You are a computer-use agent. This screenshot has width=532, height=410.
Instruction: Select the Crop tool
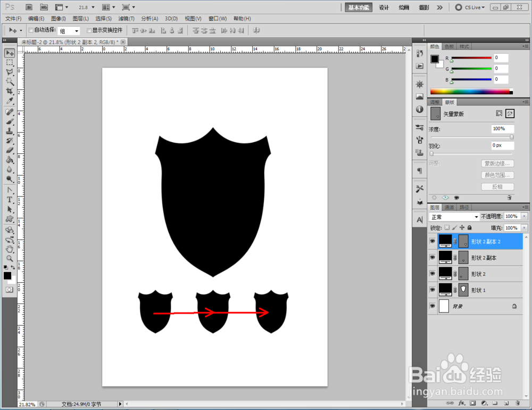click(x=10, y=92)
